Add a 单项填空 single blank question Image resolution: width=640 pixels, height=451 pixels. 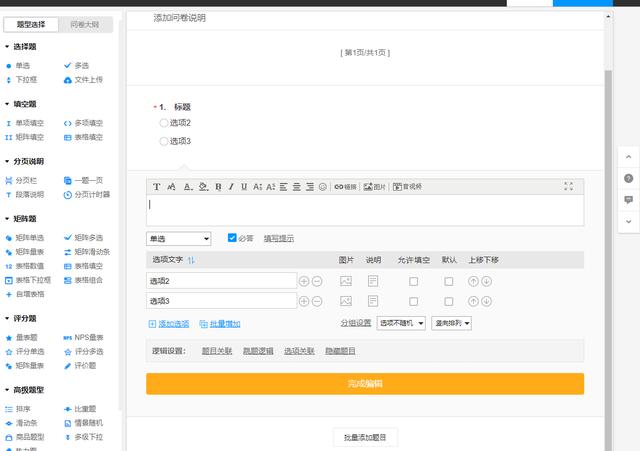click(25, 123)
